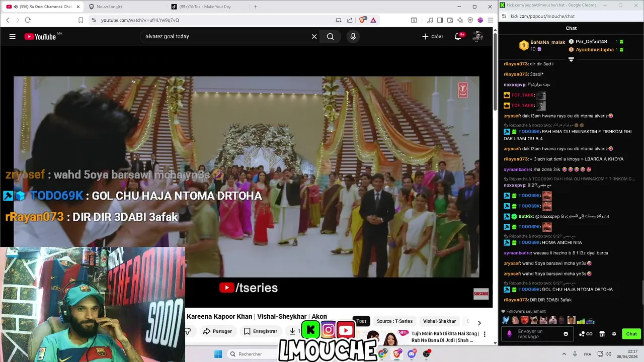Open Windows Start menu
The height and width of the screenshot is (362, 644).
click(218, 354)
